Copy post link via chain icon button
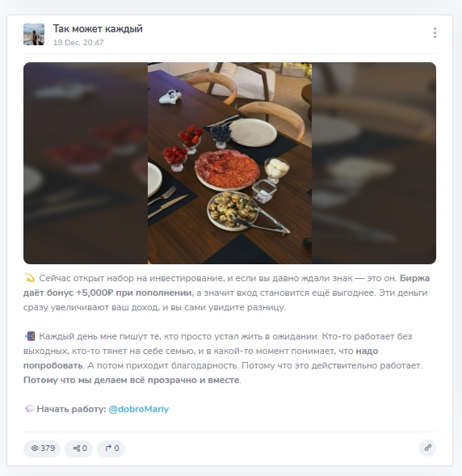 [428, 448]
